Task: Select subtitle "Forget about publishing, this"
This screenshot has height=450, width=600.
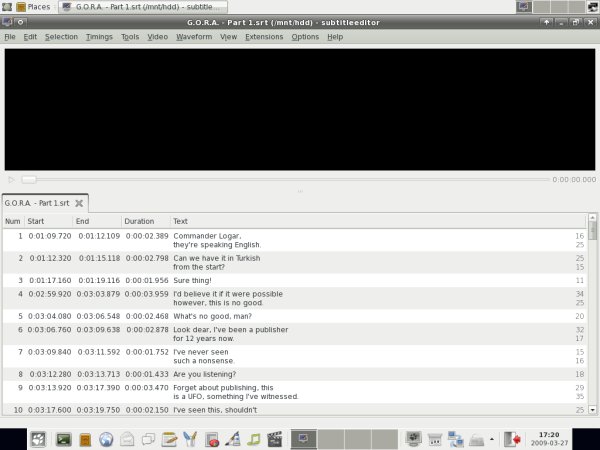Action: click(x=223, y=388)
